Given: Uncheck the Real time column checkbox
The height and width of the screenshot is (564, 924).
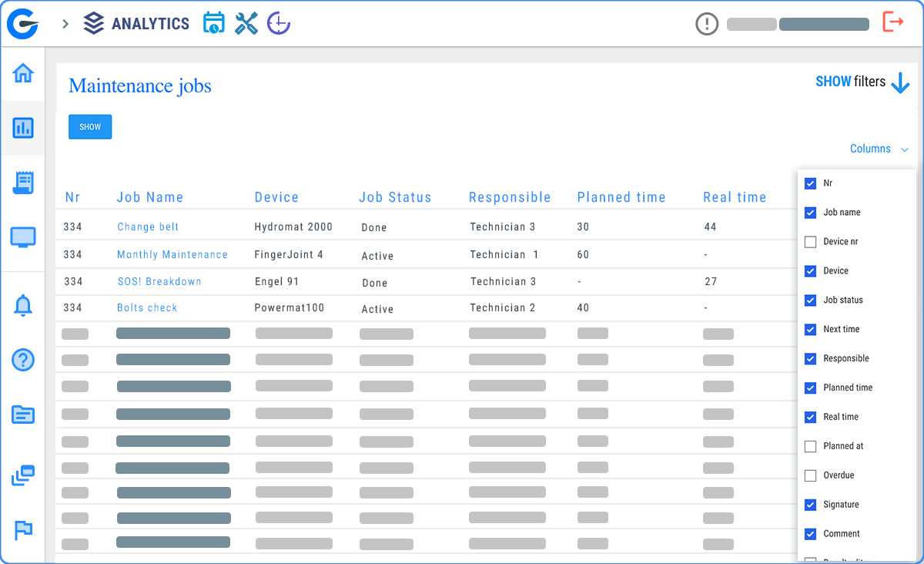Looking at the screenshot, I should point(810,418).
